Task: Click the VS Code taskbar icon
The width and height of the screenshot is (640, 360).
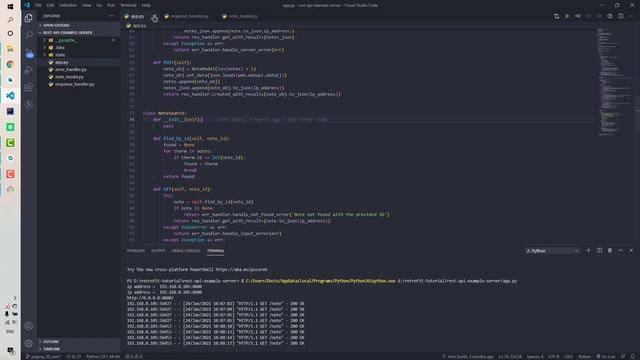Action: click(x=10, y=96)
